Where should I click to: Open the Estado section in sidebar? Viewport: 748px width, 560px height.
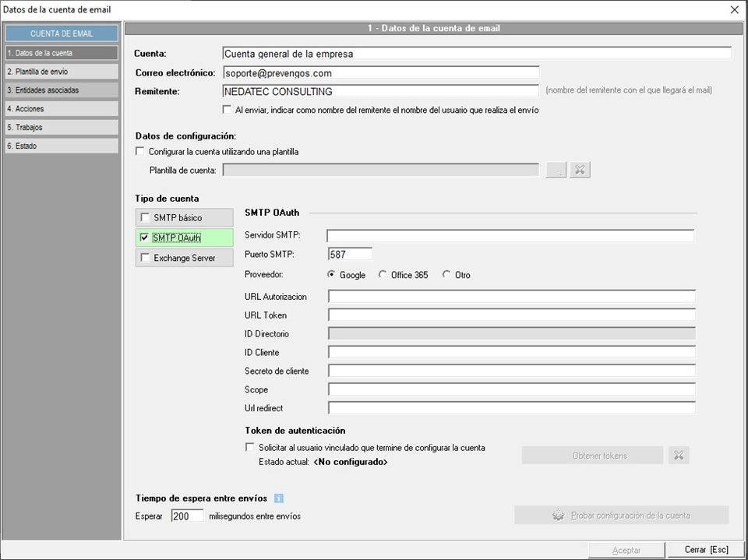click(x=62, y=146)
